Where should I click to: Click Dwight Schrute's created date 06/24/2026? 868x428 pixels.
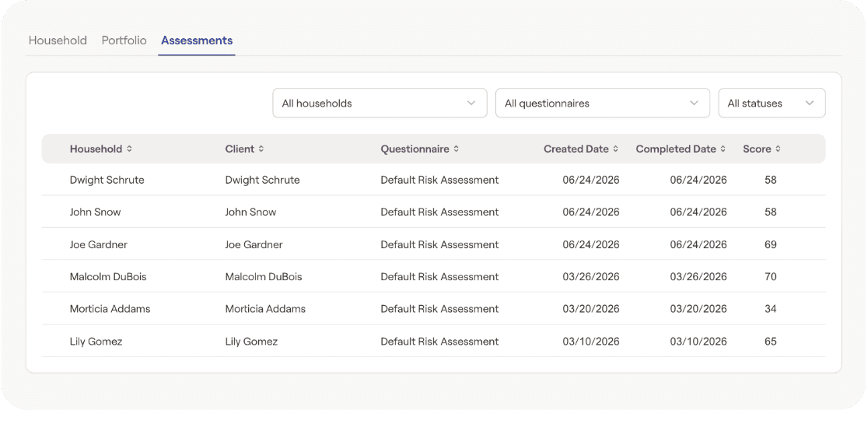point(591,180)
